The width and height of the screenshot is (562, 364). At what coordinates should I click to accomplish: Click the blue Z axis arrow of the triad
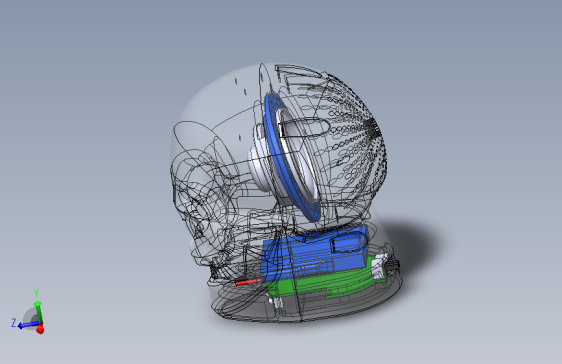28,325
